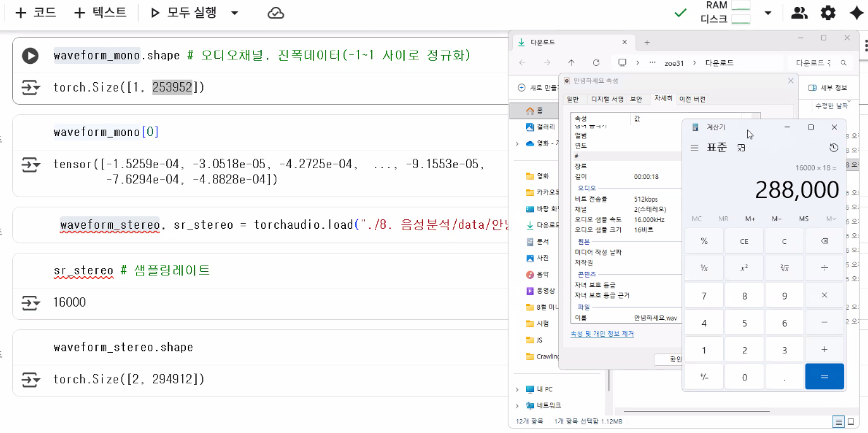
Task: Expand 네트워크 in Explorer sidebar
Action: (517, 406)
